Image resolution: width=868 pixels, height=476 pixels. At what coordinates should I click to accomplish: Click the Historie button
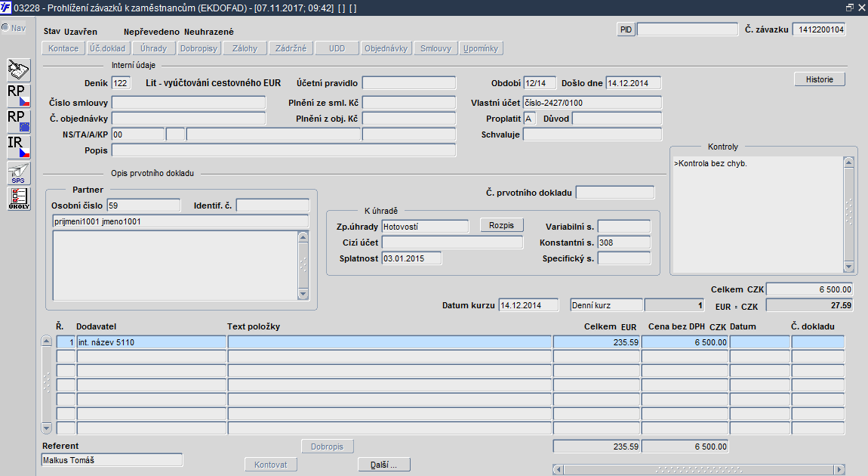tap(819, 79)
